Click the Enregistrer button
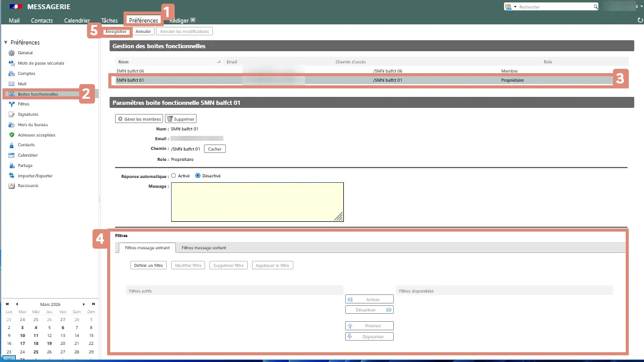This screenshot has width=644, height=362. [x=116, y=31]
